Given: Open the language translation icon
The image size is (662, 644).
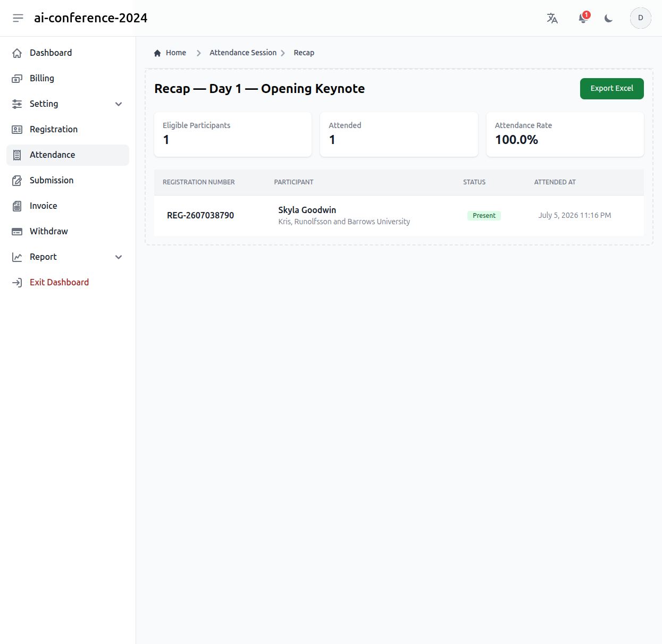Looking at the screenshot, I should pos(552,18).
